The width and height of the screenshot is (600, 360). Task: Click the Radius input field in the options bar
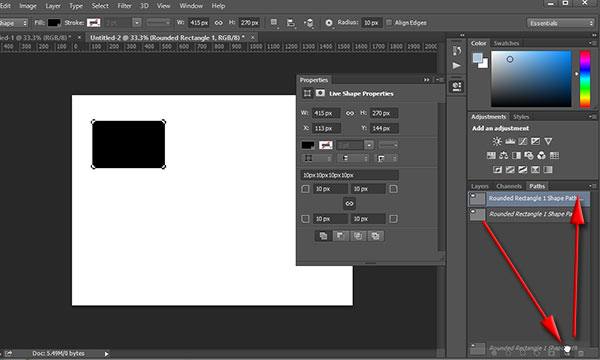point(371,23)
